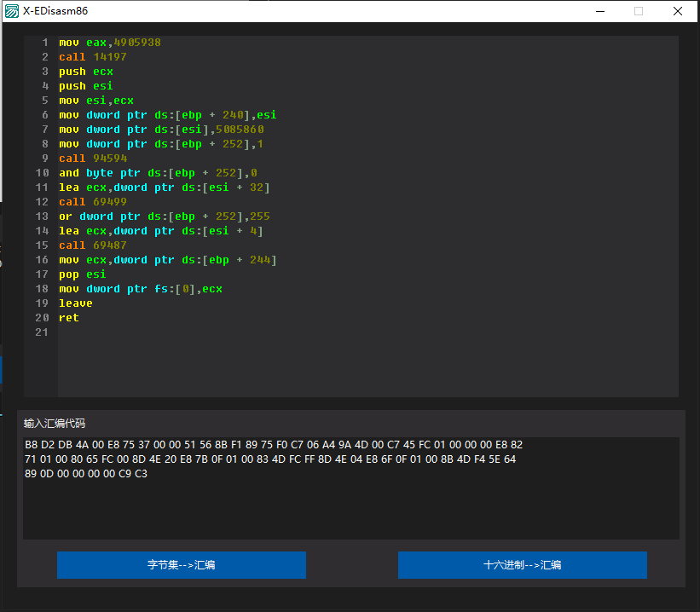Click the 'push ecx' line
This screenshot has height=612, width=700.
[x=86, y=72]
